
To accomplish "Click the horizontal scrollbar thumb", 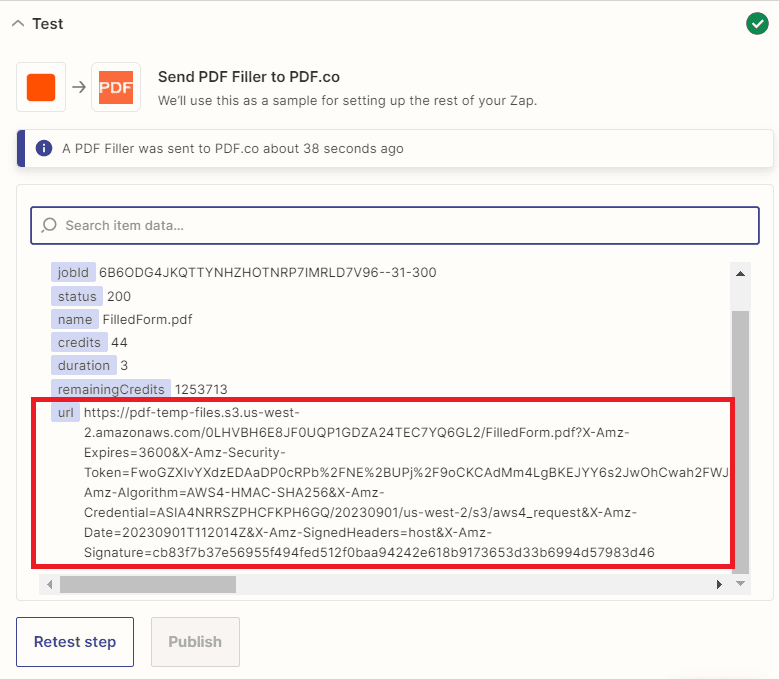I will pos(147,584).
